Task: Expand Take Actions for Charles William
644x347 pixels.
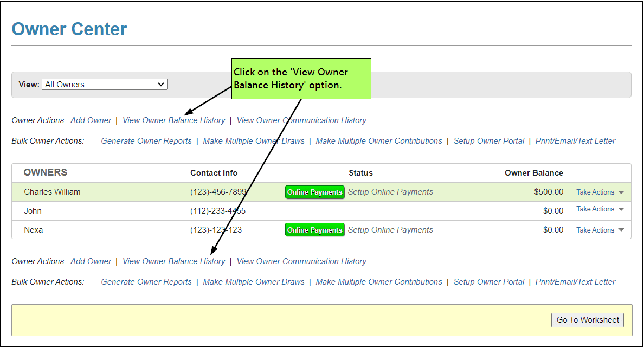Action: pos(600,192)
